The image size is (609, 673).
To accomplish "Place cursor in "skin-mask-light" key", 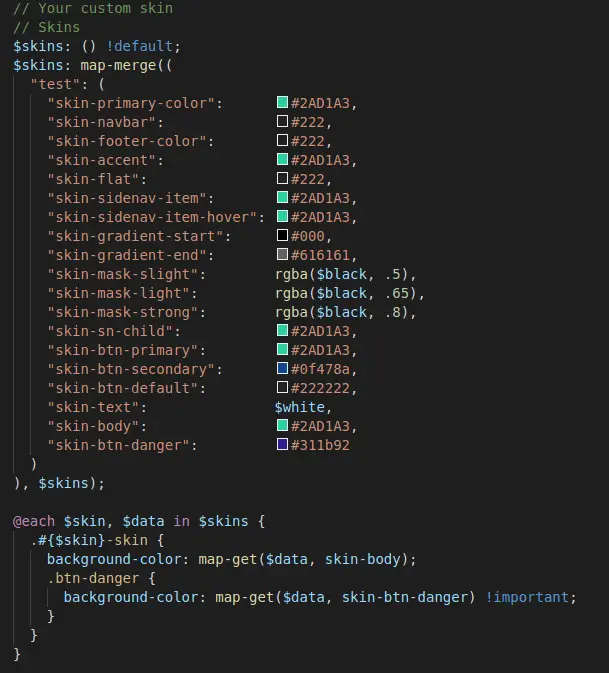I will pos(118,293).
